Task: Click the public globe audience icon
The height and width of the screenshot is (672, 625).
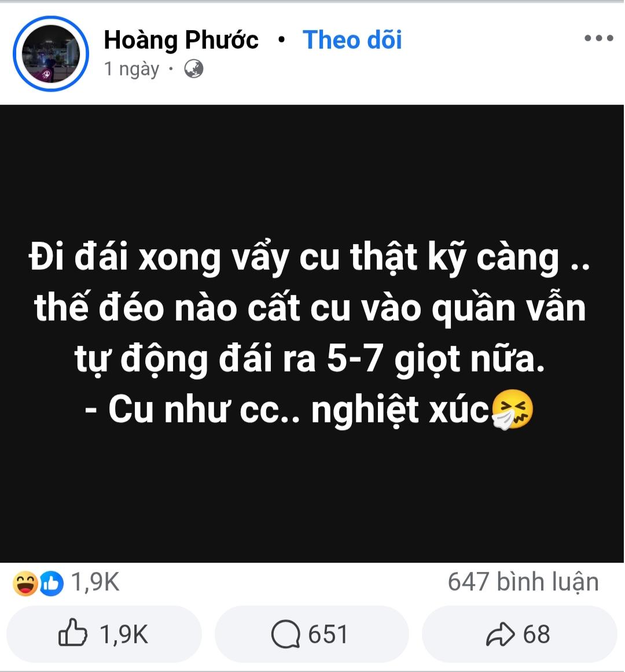Action: 194,69
